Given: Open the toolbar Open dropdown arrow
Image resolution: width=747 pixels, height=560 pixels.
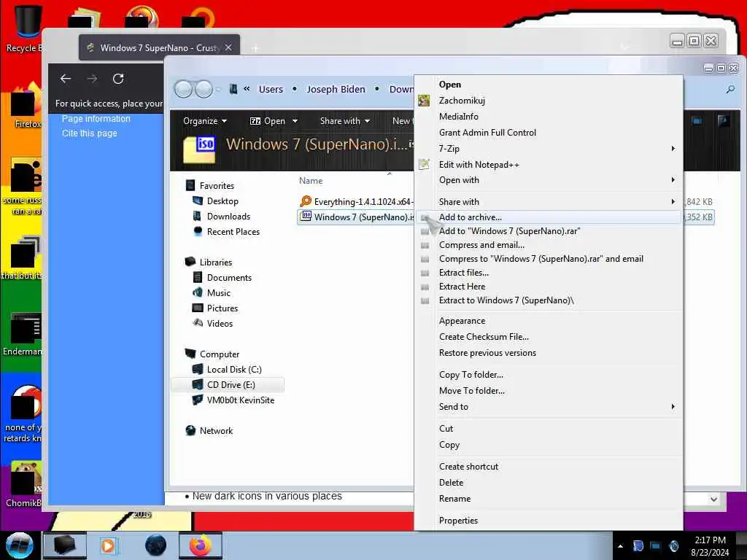Looking at the screenshot, I should coord(295,121).
